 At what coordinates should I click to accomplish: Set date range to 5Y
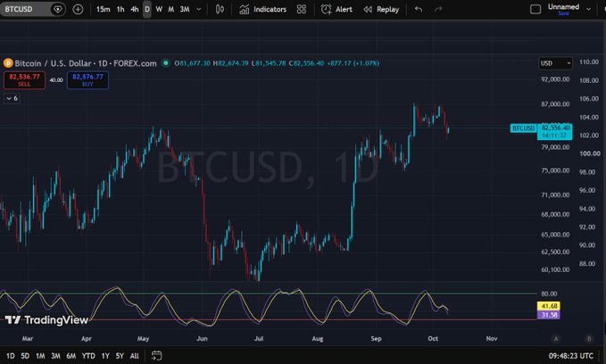(x=120, y=356)
